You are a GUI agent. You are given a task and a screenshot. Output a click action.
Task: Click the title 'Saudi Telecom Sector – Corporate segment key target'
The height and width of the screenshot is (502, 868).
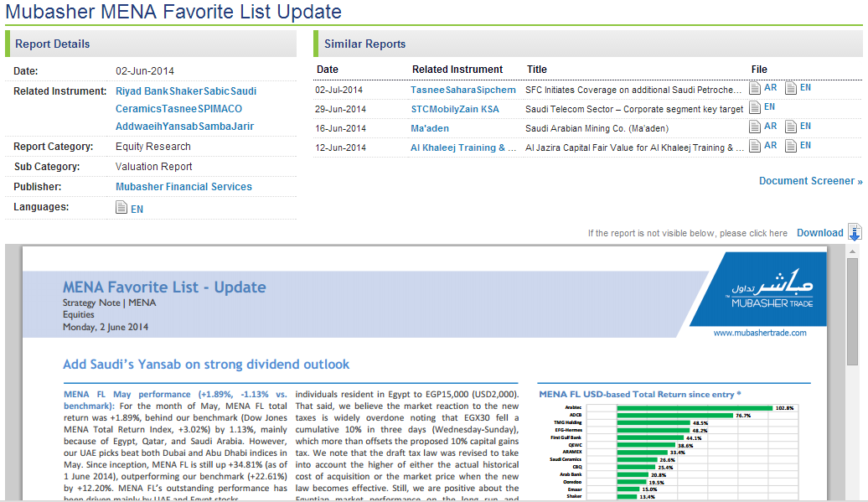[634, 109]
